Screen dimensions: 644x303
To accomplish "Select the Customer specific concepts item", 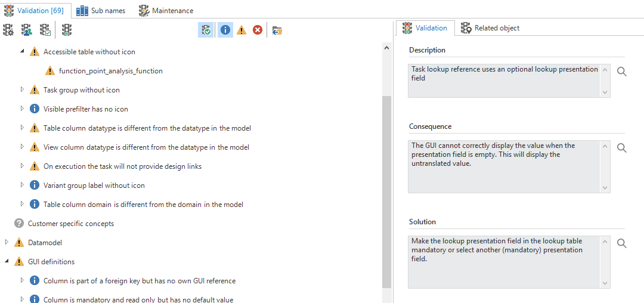I will [70, 224].
